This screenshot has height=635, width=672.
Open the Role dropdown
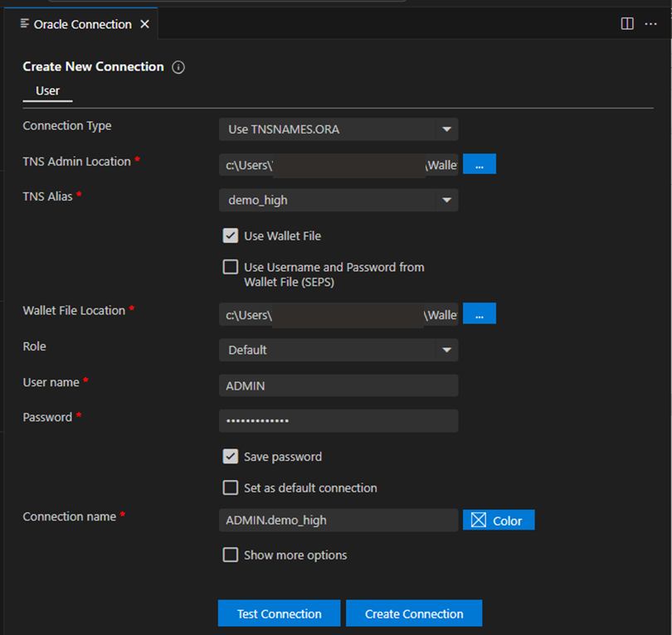446,350
